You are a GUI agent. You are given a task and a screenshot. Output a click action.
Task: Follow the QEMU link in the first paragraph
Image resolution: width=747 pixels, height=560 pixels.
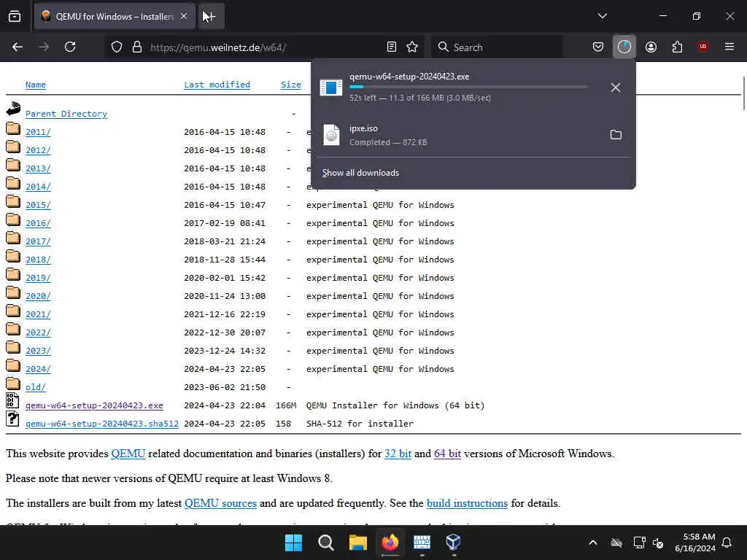pyautogui.click(x=128, y=454)
